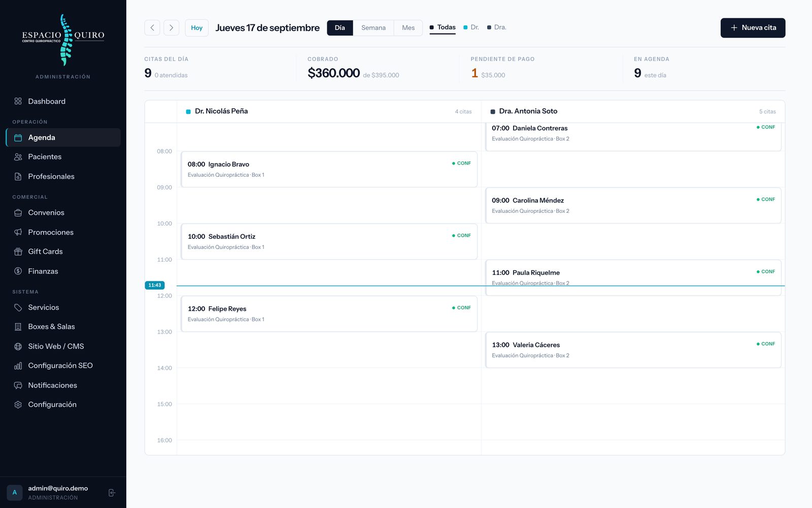812x508 pixels.
Task: Click the Pacientes people icon
Action: [x=18, y=157]
